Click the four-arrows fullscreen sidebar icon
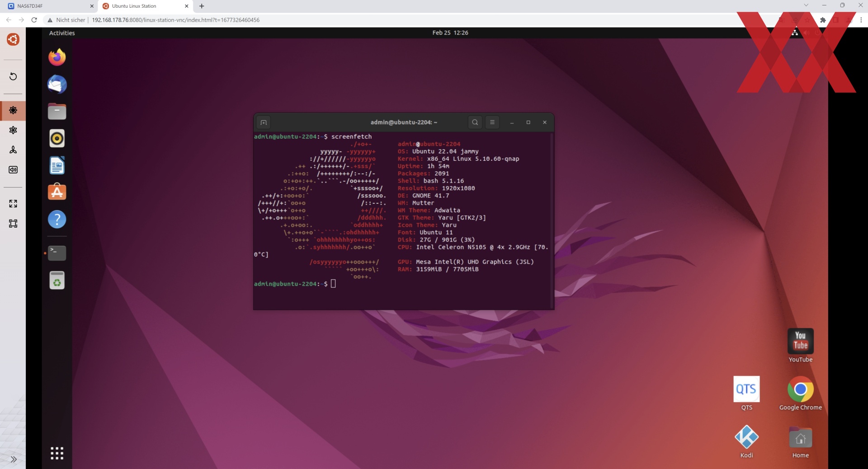Screen dimensions: 868x469 (13, 204)
